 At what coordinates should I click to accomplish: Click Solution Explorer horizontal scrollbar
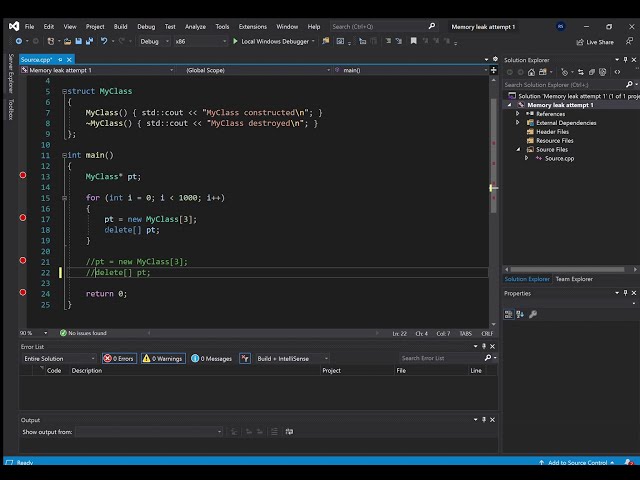(567, 269)
